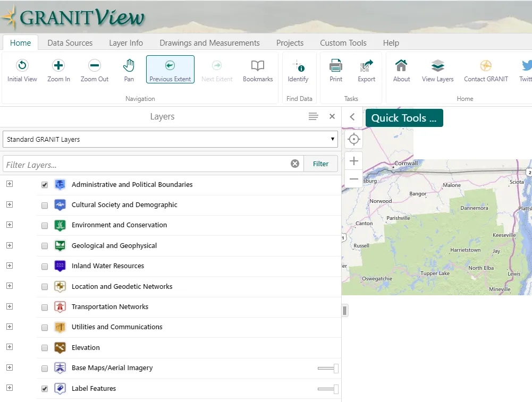Expand the Elevation layer group
This screenshot has height=402, width=532.
[x=10, y=347]
